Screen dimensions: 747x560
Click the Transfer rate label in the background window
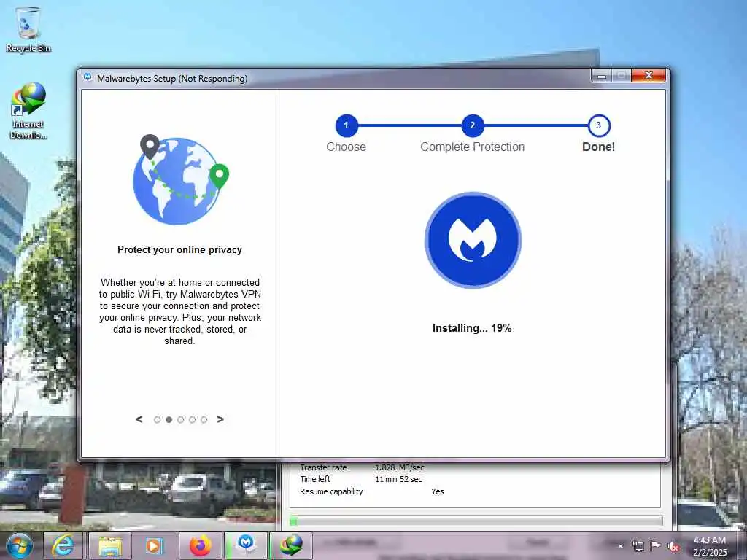(x=323, y=467)
